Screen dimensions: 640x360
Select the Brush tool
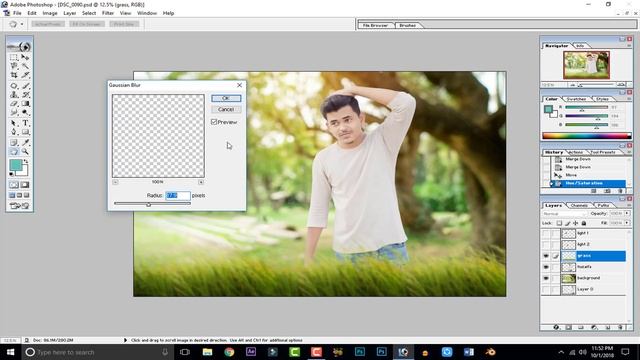25,86
